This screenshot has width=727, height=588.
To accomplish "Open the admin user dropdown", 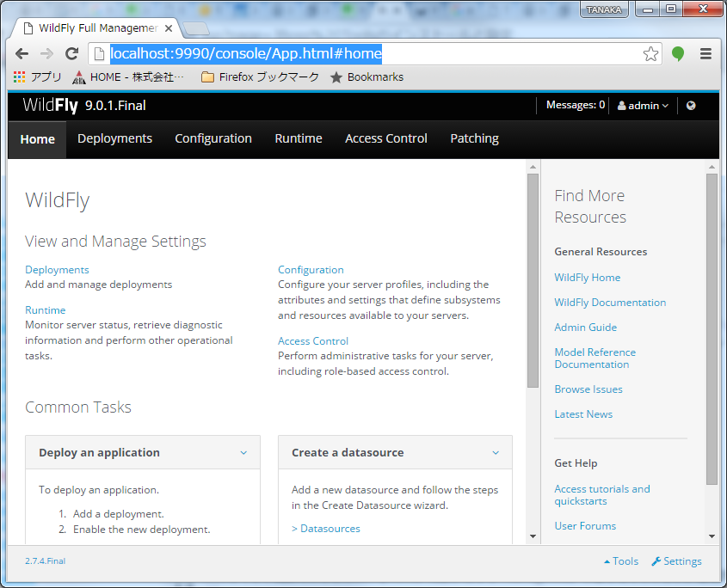I will (643, 106).
